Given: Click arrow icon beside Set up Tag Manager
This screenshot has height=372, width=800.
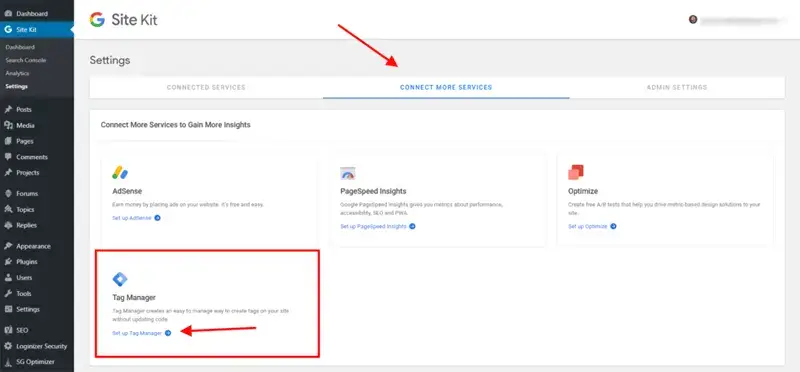Looking at the screenshot, I should tap(168, 333).
